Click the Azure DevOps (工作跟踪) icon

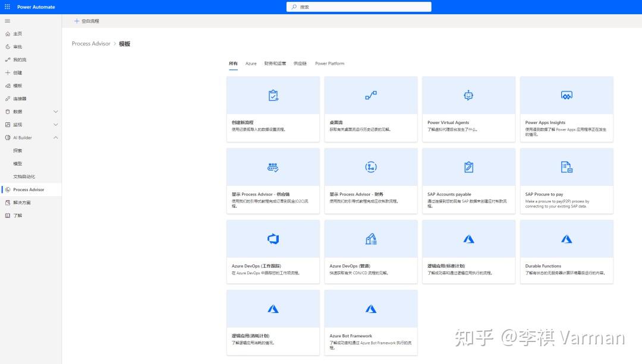(272, 238)
